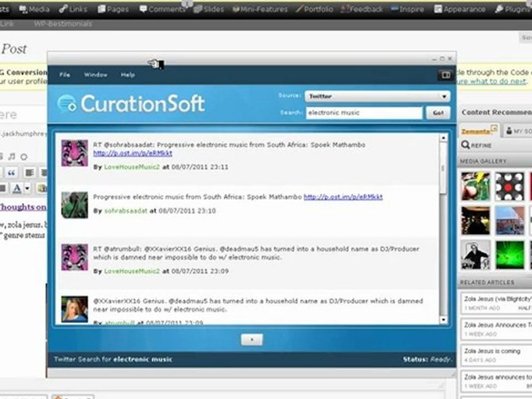Image resolution: width=532 pixels, height=399 pixels.
Task: Click the text color A icon in editor
Action: [17, 188]
